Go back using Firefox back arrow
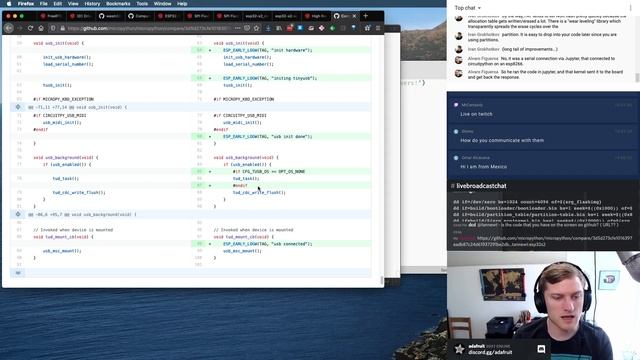640x360 pixels. point(9,28)
